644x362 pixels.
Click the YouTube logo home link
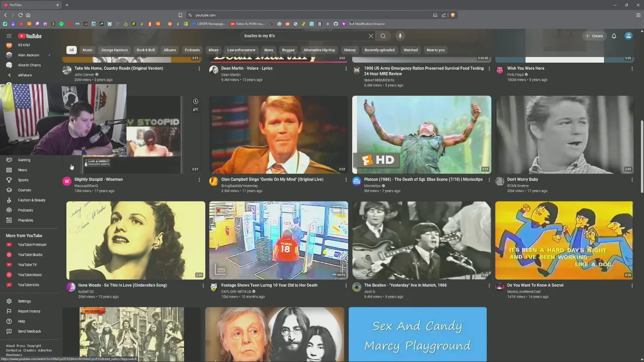[x=30, y=36]
